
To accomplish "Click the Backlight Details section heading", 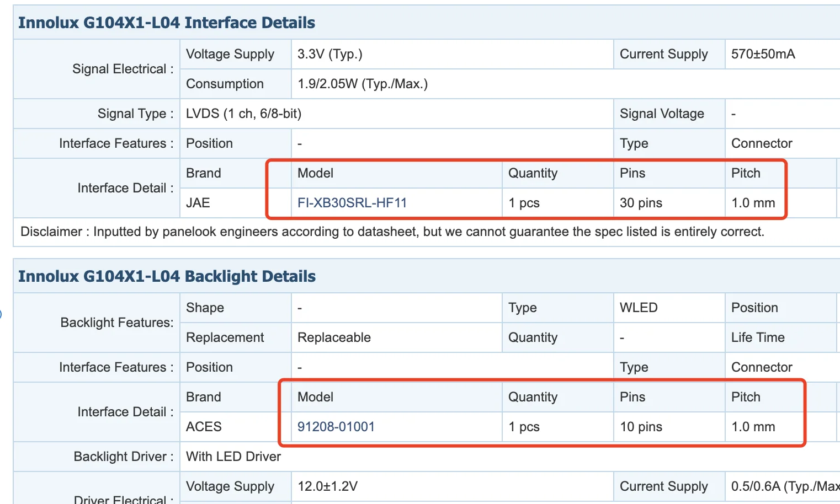I will pyautogui.click(x=167, y=276).
